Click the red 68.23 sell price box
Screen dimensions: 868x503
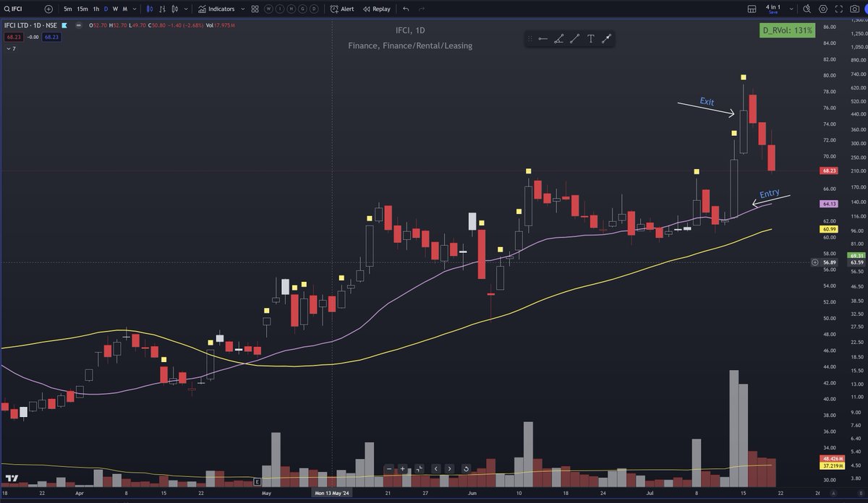pyautogui.click(x=15, y=37)
